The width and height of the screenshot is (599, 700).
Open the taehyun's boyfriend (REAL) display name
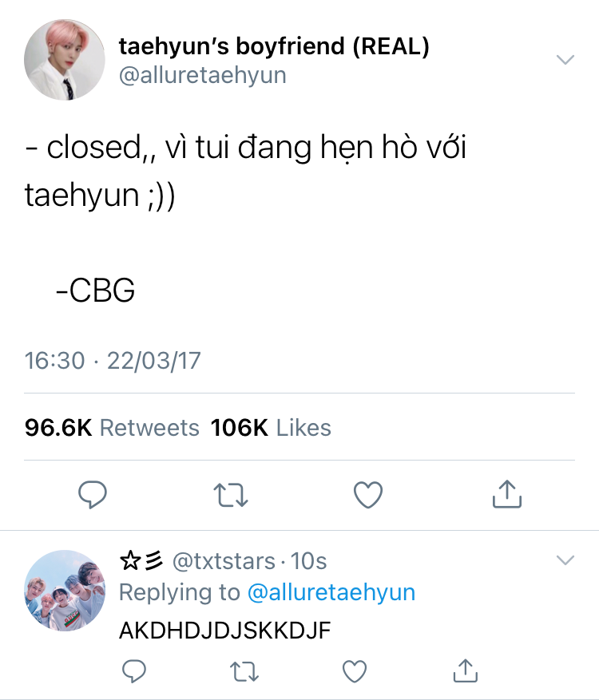pos(274,46)
